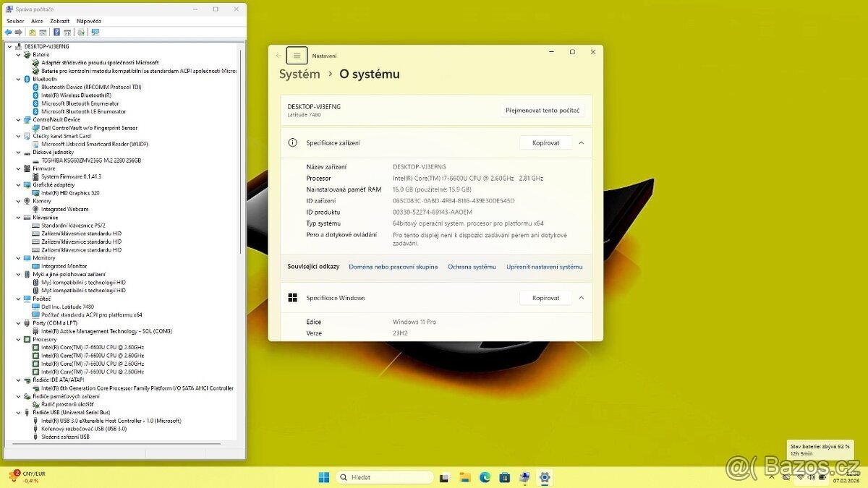Open Microsoft Edge from the taskbar
868x488 pixels.
click(x=485, y=477)
